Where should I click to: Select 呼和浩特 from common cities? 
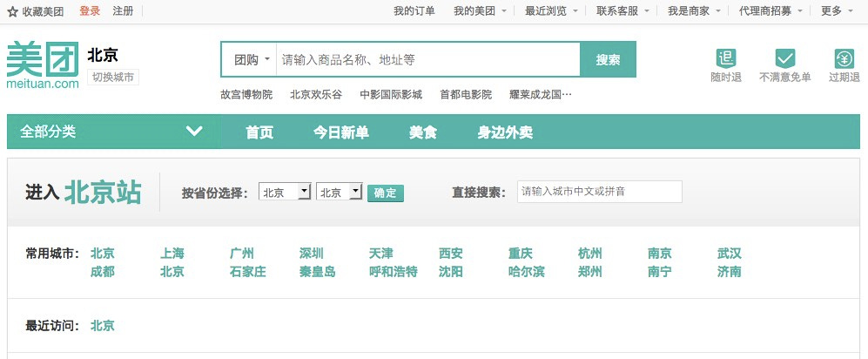[393, 272]
